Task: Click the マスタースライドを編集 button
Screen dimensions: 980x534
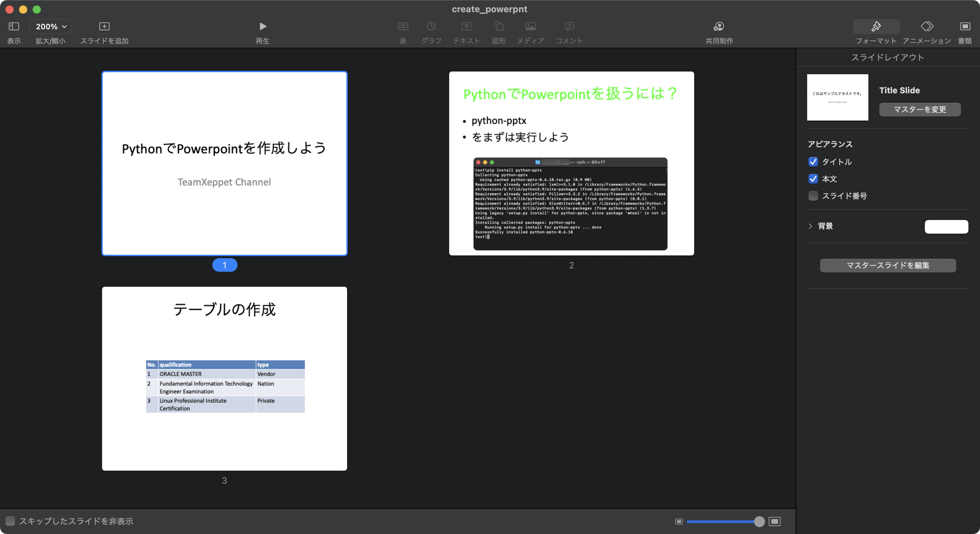Action: (887, 266)
